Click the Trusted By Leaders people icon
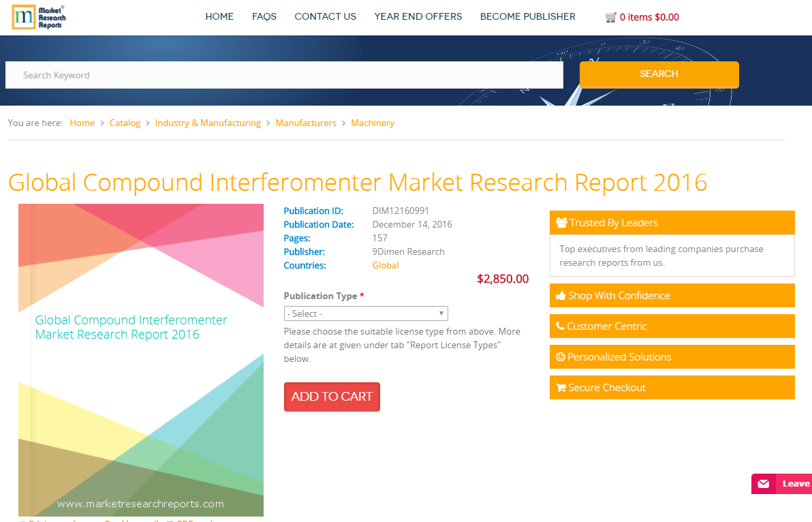 pos(561,223)
